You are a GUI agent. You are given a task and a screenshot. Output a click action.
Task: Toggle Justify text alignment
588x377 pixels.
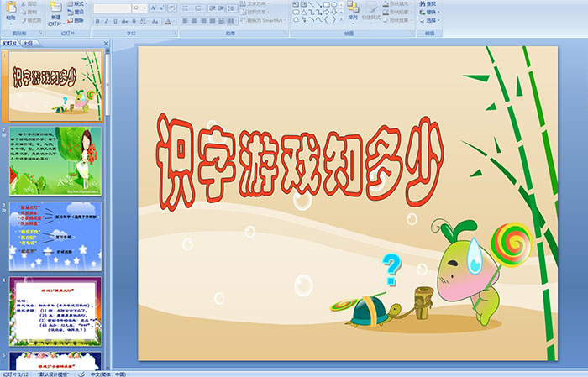tap(213, 21)
